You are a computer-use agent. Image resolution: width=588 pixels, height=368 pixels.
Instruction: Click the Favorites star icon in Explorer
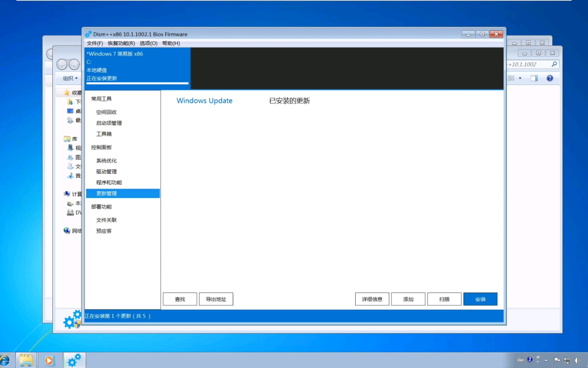(67, 92)
